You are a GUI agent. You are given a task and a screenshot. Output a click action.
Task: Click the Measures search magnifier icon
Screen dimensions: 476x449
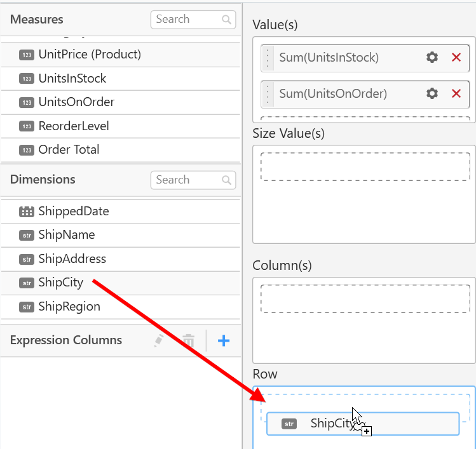tap(227, 20)
